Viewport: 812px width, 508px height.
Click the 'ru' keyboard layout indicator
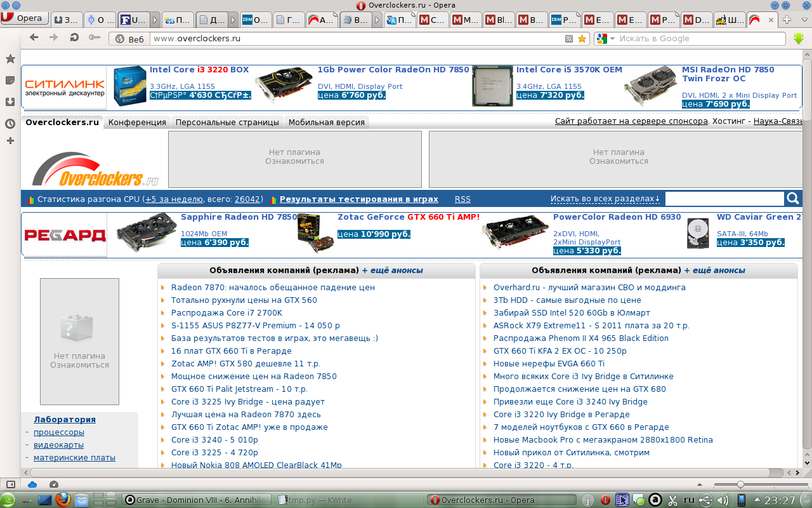(x=689, y=500)
